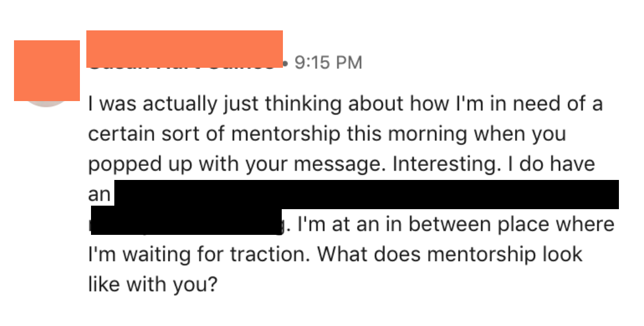This screenshot has width=644, height=326.
Task: Click the orange-redacted sender name above message
Action: pos(184,48)
